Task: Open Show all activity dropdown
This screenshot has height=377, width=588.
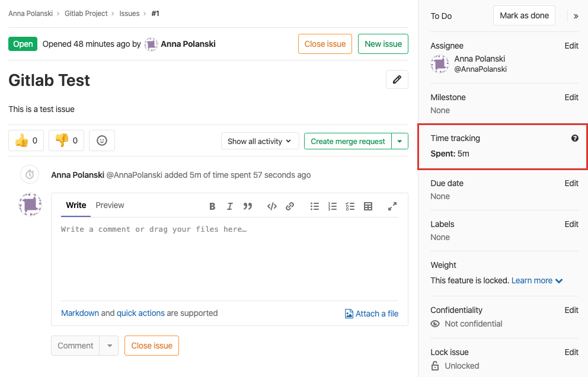Action: [260, 141]
